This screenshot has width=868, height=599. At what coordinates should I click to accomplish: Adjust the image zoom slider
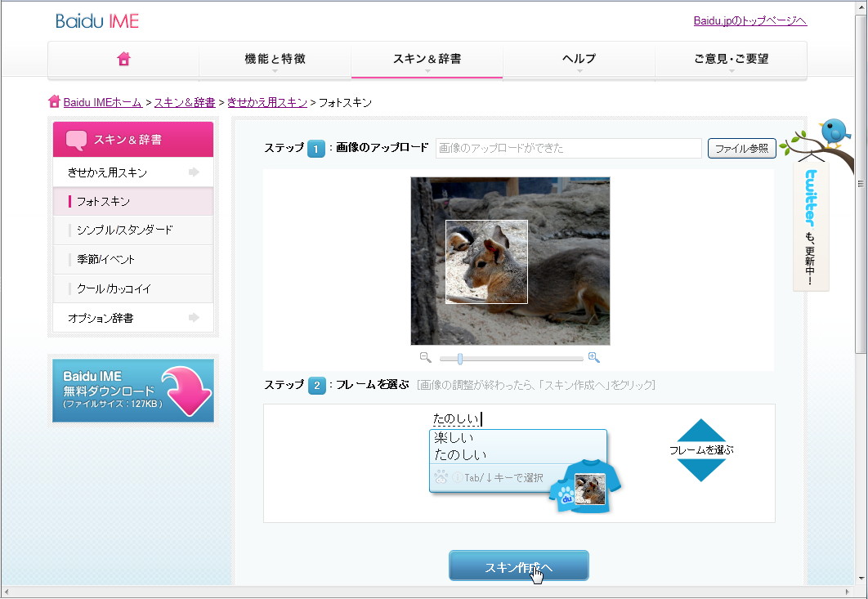coord(459,357)
